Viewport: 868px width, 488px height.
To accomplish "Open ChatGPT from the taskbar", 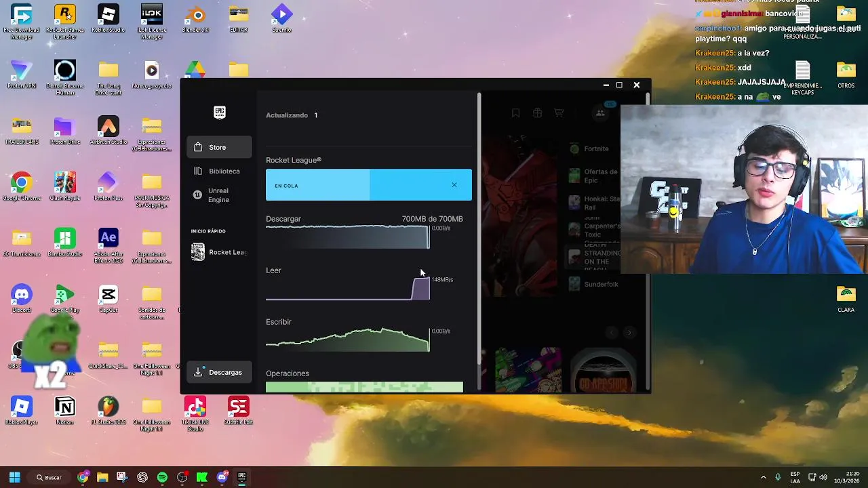I will coord(142,477).
